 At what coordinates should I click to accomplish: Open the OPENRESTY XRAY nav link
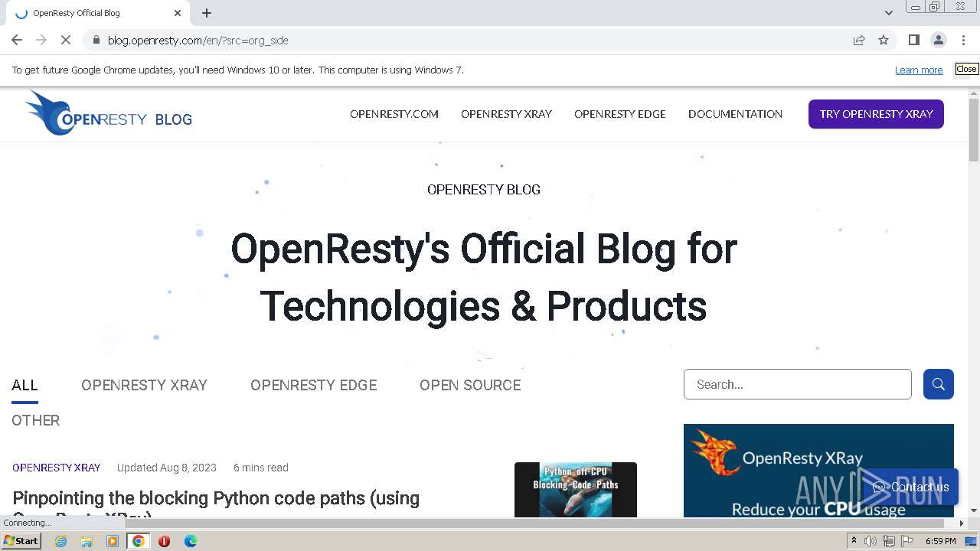(x=506, y=114)
